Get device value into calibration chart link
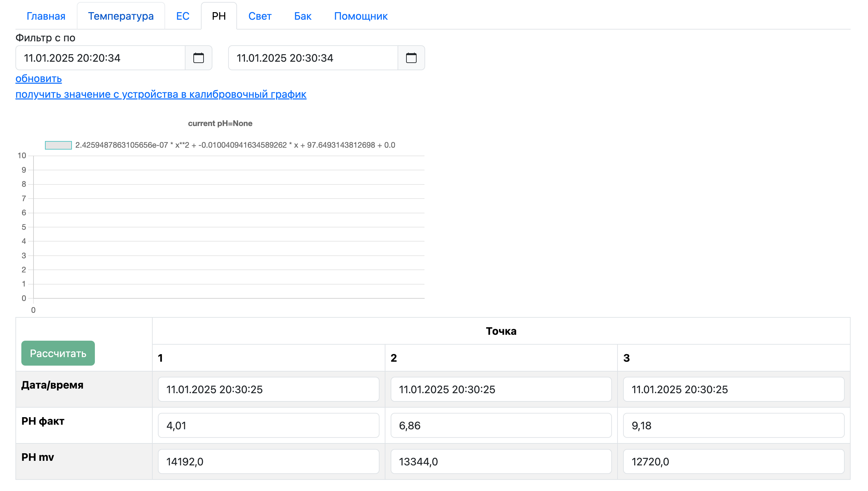The image size is (868, 491). (x=161, y=94)
